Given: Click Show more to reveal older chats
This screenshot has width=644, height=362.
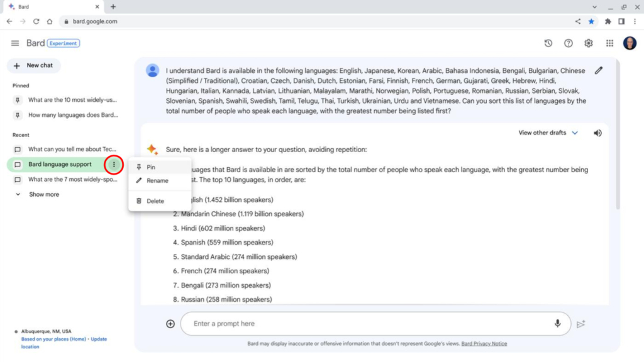Looking at the screenshot, I should pyautogui.click(x=44, y=194).
